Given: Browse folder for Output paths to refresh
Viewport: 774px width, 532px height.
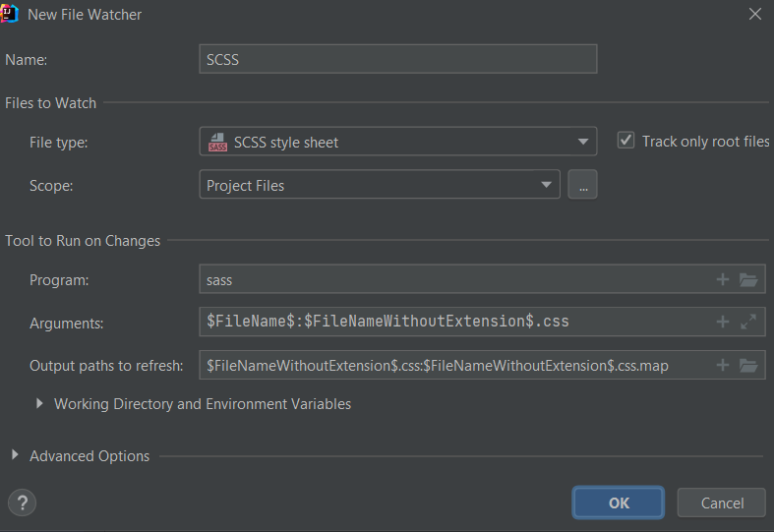Looking at the screenshot, I should 748,365.
